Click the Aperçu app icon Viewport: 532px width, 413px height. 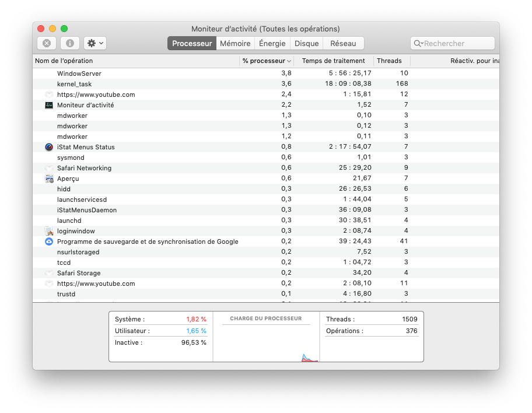[x=49, y=178]
